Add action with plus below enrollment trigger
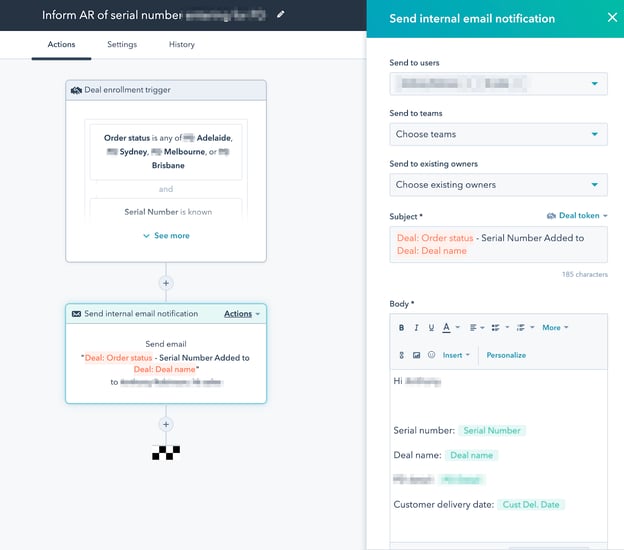Image resolution: width=624 pixels, height=550 pixels. click(166, 283)
